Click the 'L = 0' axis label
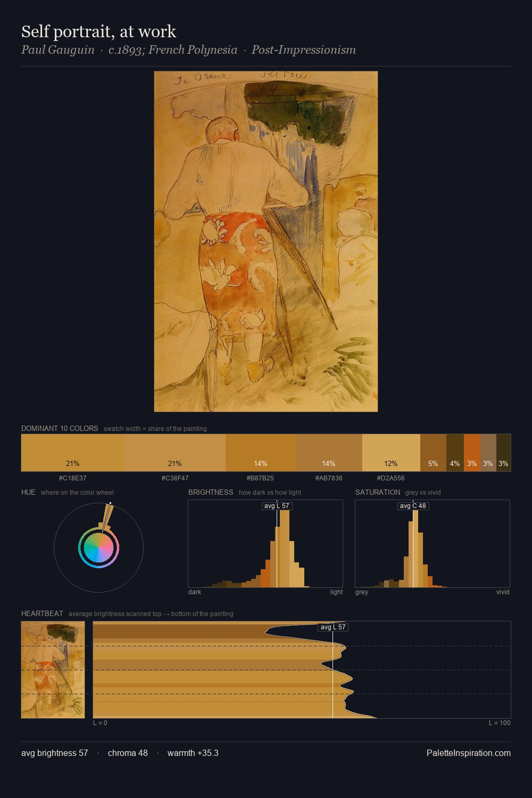Image resolution: width=532 pixels, height=798 pixels. [x=100, y=723]
